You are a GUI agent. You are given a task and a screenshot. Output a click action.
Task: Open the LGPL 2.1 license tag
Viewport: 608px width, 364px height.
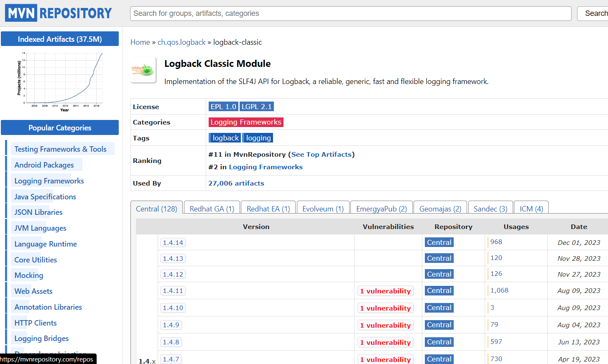coord(257,107)
